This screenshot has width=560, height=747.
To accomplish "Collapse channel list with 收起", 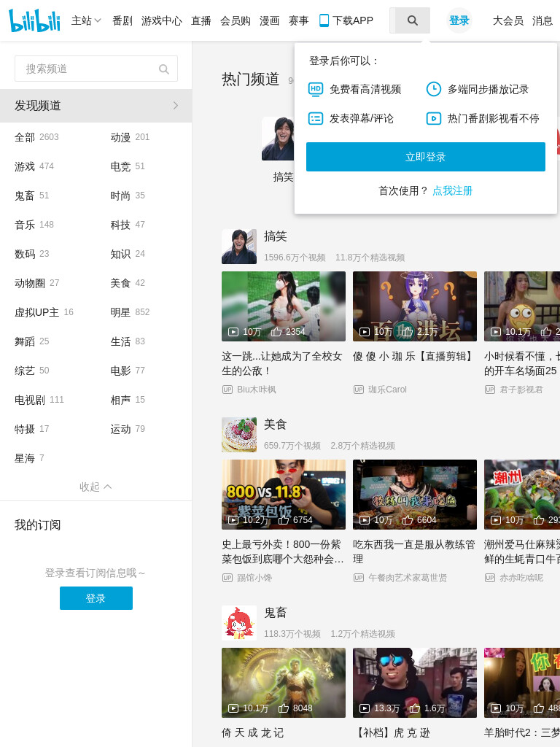I will click(96, 487).
